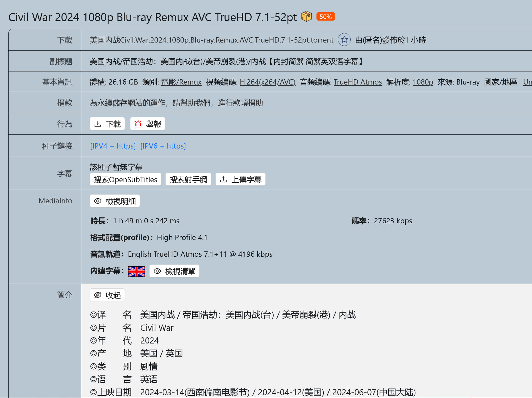Image resolution: width=532 pixels, height=398 pixels.
Task: Click the High Profile 4.1 value
Action: (182, 238)
